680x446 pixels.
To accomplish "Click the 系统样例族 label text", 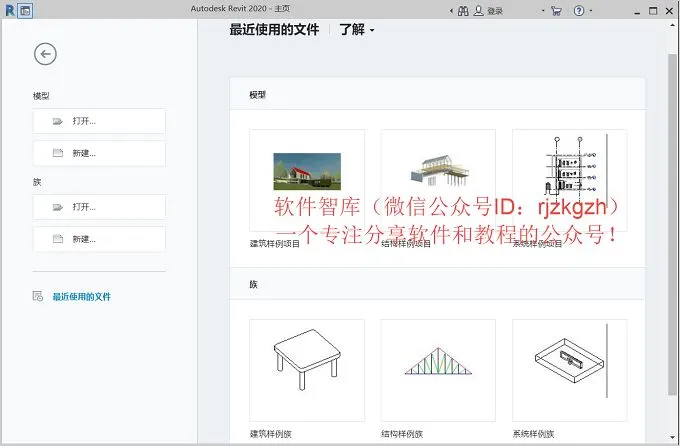I will tap(533, 434).
